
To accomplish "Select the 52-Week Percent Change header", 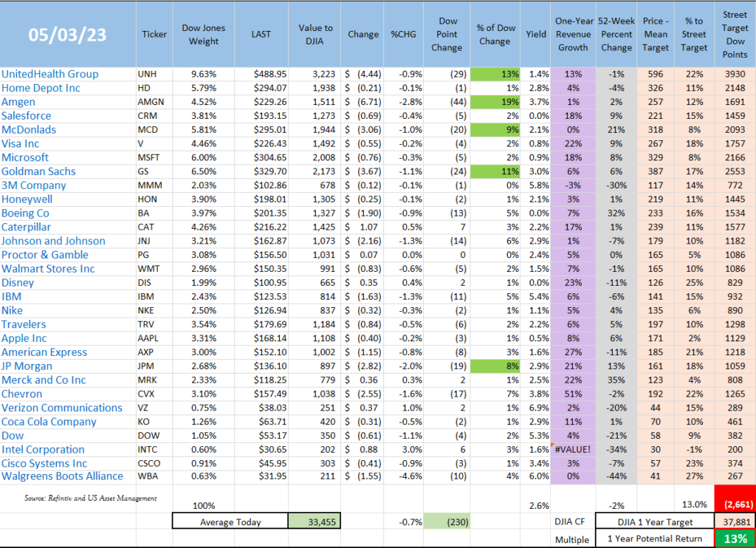I will [x=616, y=34].
